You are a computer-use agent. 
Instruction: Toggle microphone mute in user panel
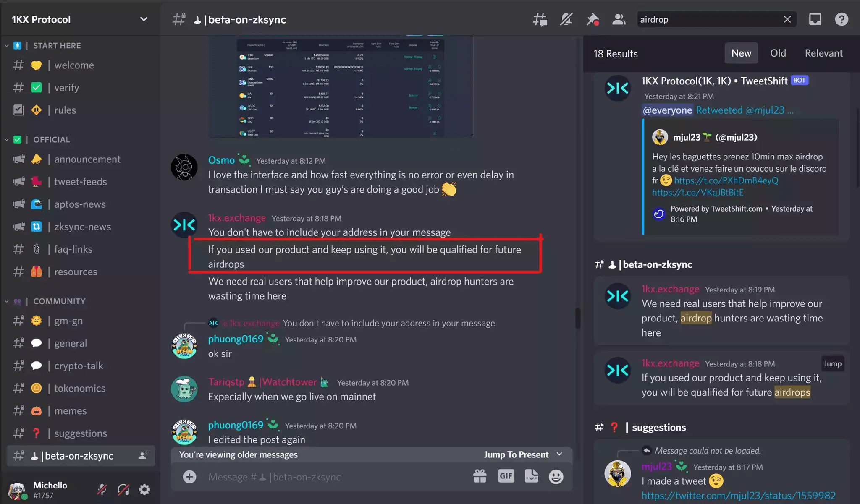(x=102, y=489)
